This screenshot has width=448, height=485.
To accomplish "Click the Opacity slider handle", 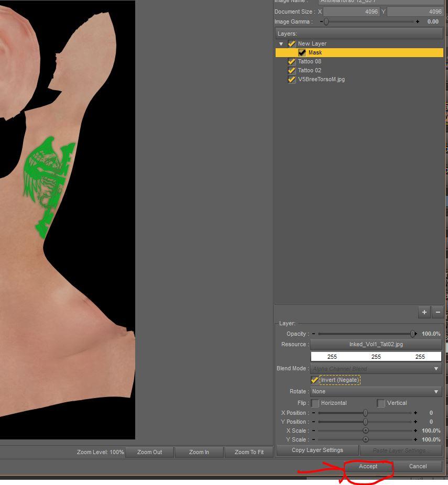I will coord(412,334).
